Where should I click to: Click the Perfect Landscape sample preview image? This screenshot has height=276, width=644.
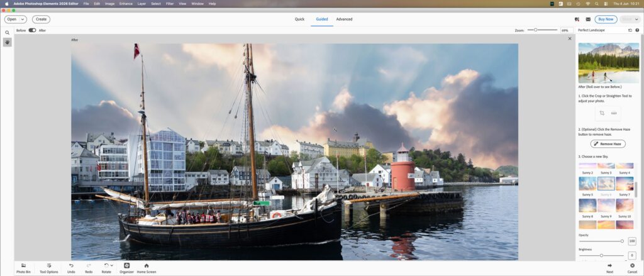coord(609,63)
